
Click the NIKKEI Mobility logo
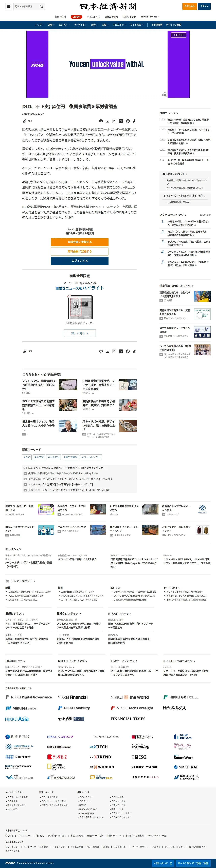(74, 708)
